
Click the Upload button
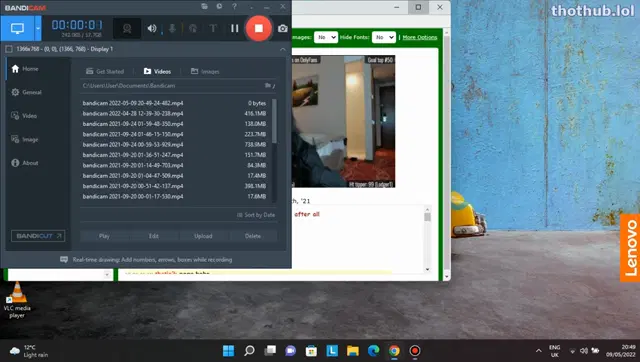point(203,236)
